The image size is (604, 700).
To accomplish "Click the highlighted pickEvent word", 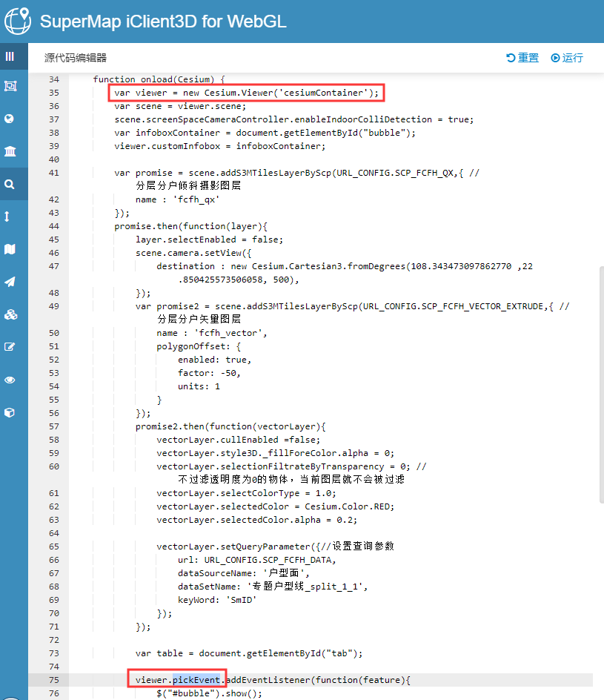I will tap(196, 680).
